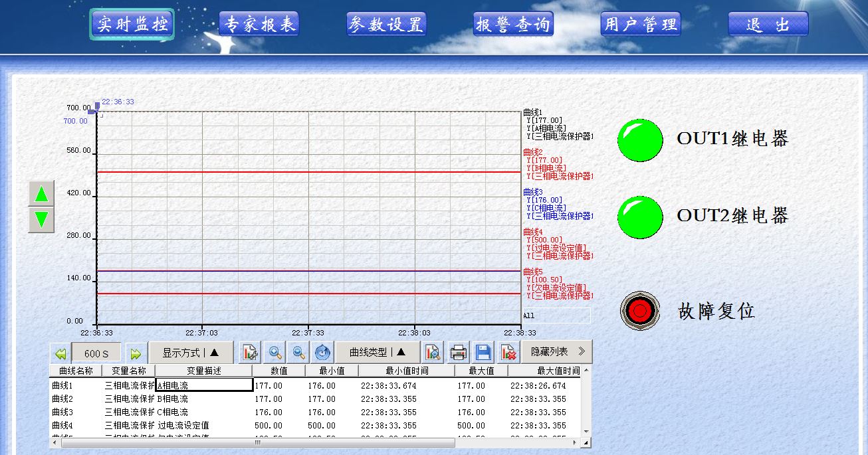Step back in time with left green arrows
This screenshot has width=868, height=455.
tap(60, 353)
